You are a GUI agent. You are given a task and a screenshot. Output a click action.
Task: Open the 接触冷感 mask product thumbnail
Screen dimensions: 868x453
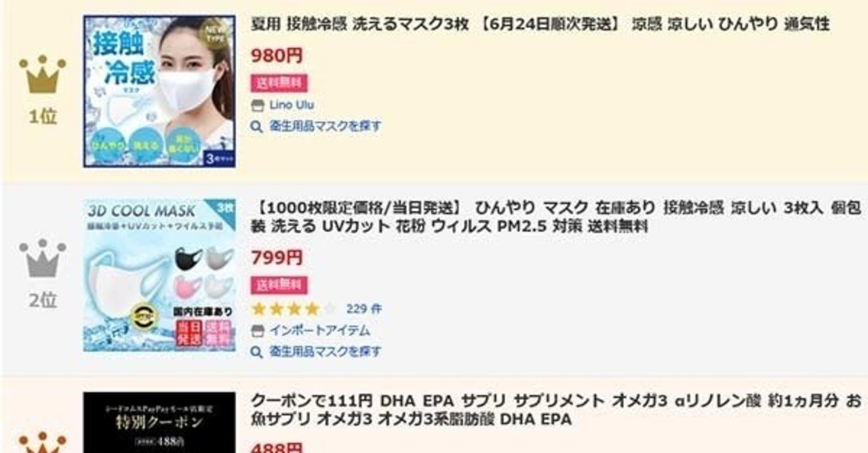click(x=159, y=91)
